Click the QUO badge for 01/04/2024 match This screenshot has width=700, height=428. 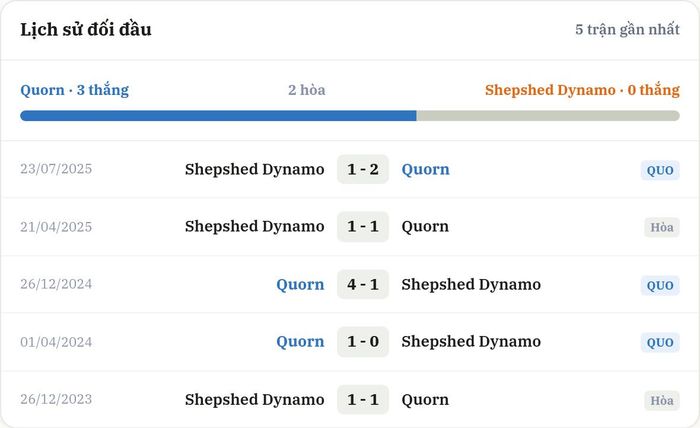[x=660, y=342]
